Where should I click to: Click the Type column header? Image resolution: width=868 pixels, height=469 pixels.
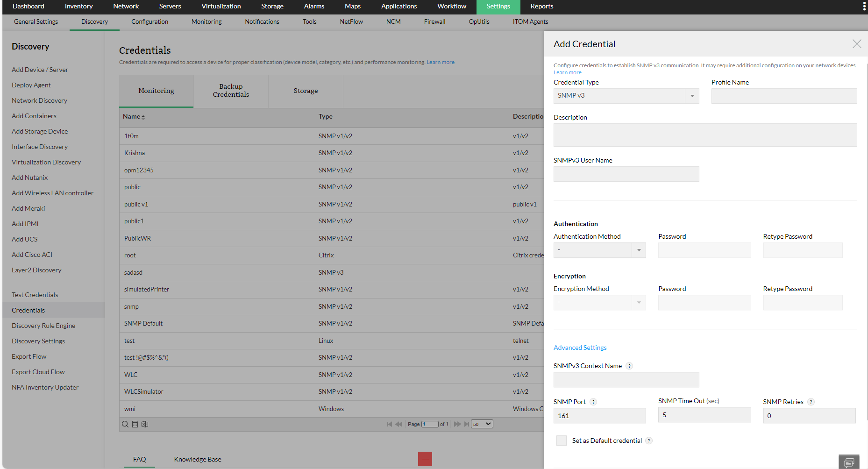click(x=326, y=116)
